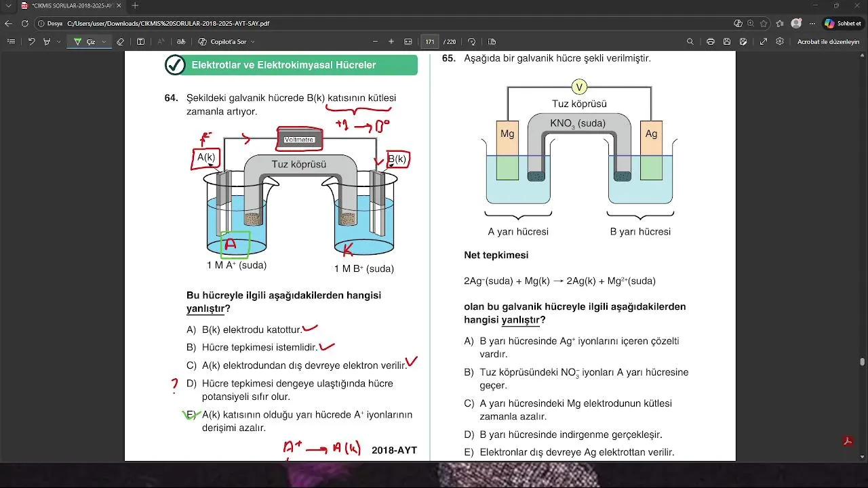Refresh the browser page
The height and width of the screenshot is (488, 868).
25,23
